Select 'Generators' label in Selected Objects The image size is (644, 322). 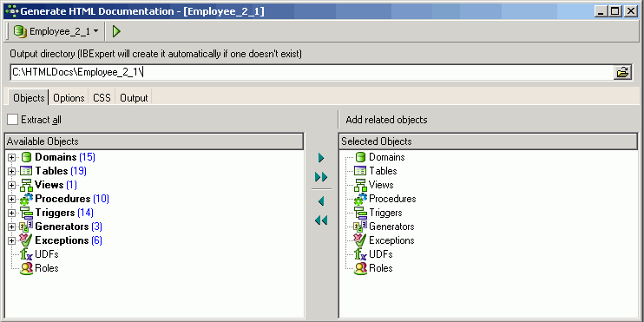click(x=391, y=227)
